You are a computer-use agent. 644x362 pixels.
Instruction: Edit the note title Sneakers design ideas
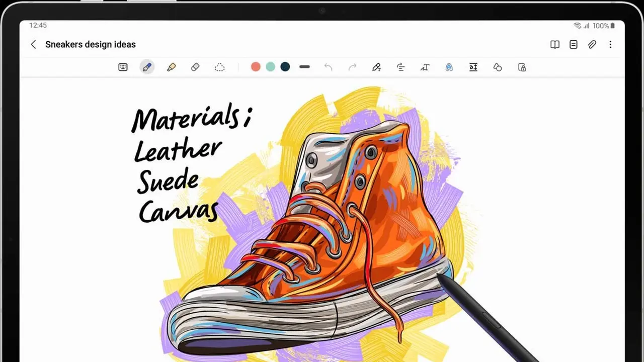click(91, 44)
